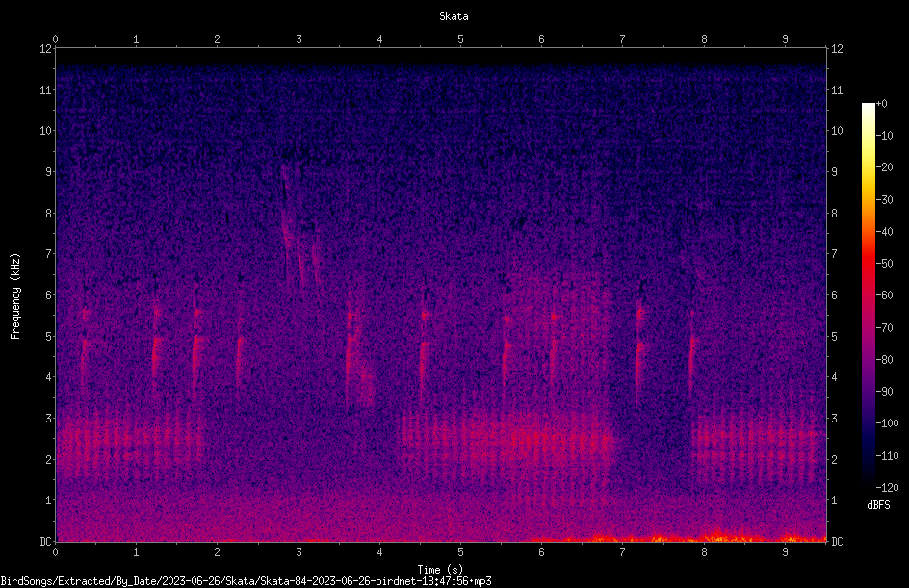
Task: Click the -50 colorbar label
Action: pyautogui.click(x=885, y=264)
